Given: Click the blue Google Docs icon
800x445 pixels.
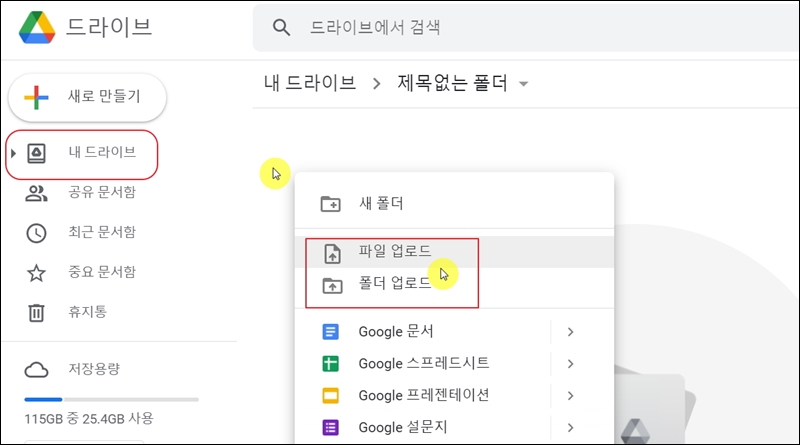Looking at the screenshot, I should (x=331, y=332).
